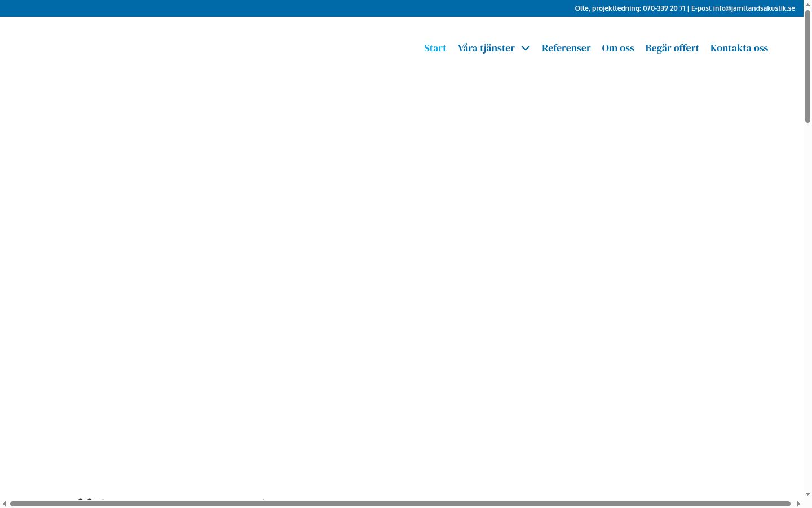Click the horizontal scrollbar thumb
Image resolution: width=812 pixels, height=508 pixels.
pos(400,503)
